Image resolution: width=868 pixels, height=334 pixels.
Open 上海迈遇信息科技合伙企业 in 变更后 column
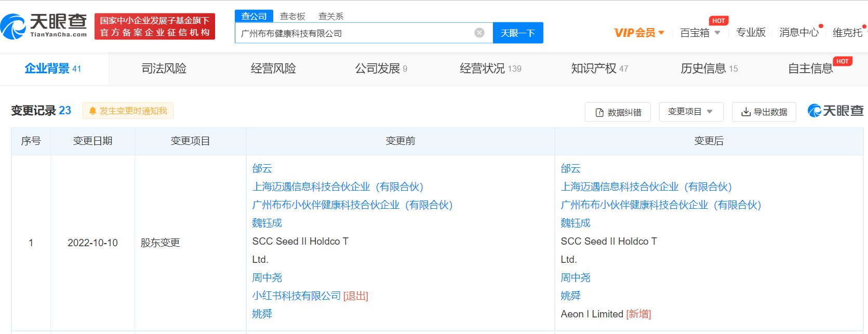point(646,186)
